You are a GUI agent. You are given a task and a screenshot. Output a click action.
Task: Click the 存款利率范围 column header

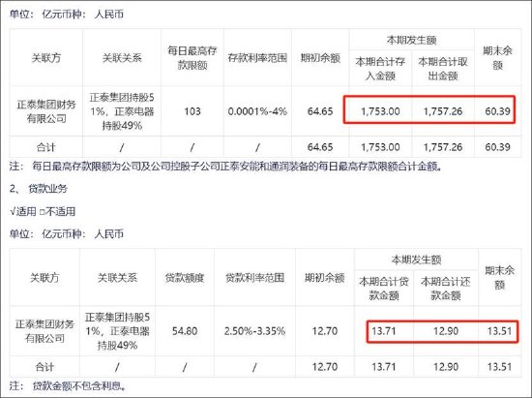click(257, 58)
